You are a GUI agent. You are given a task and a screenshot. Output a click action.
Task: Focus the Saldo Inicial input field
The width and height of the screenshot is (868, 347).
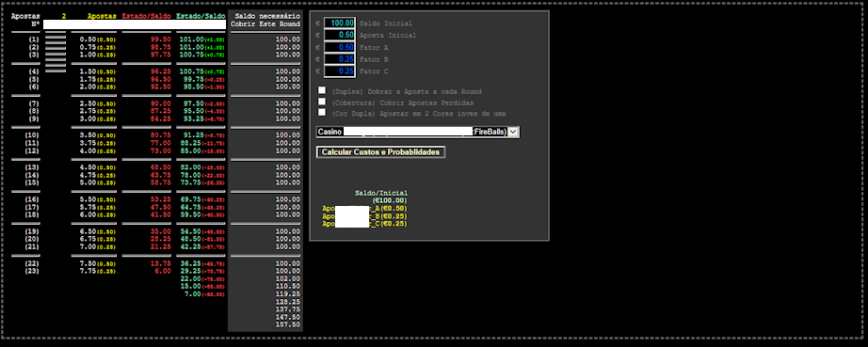[x=339, y=24]
